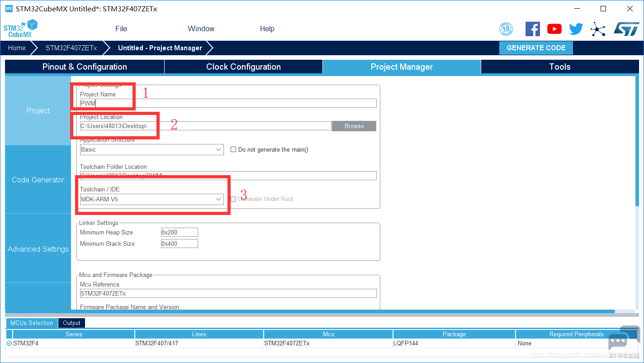
Task: Click the Lines column header
Action: [199, 334]
